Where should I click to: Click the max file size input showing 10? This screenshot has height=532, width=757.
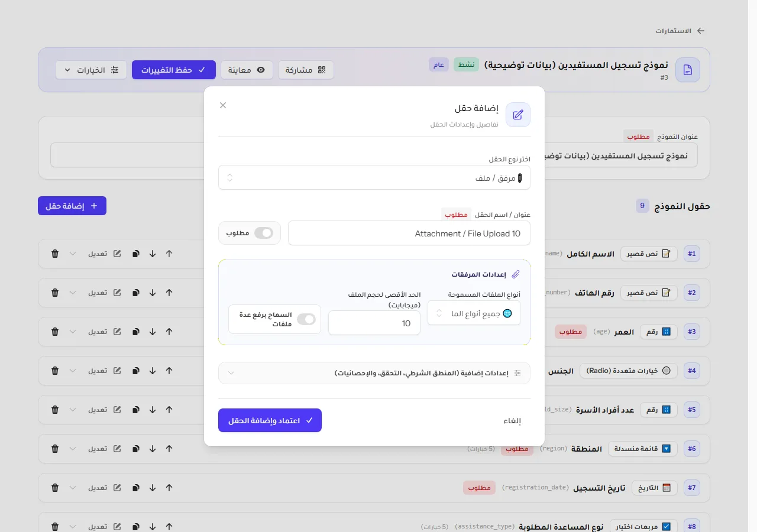point(374,323)
